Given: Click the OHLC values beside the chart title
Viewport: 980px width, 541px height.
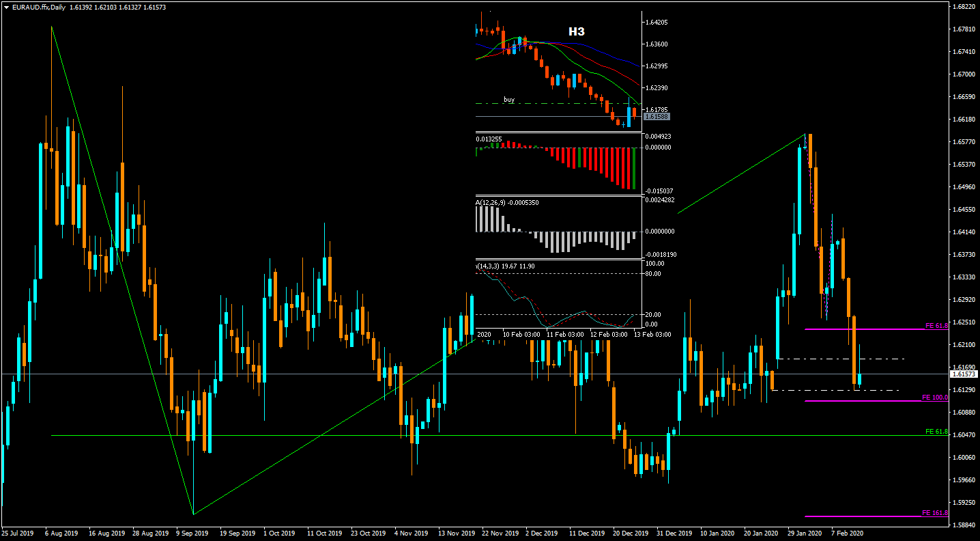Looking at the screenshot, I should [117, 7].
